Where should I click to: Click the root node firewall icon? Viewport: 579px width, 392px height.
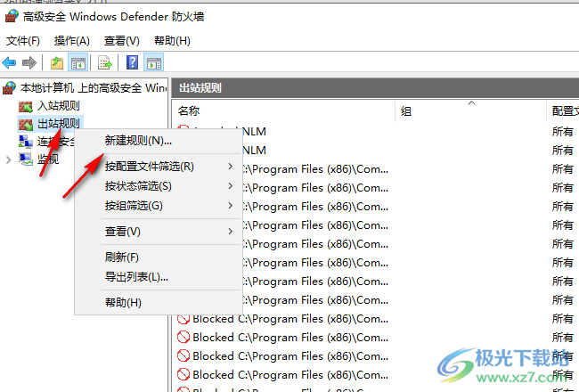click(9, 88)
